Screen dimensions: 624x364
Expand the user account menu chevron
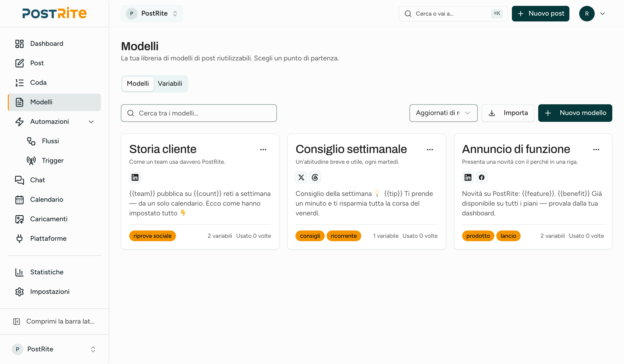click(x=603, y=14)
